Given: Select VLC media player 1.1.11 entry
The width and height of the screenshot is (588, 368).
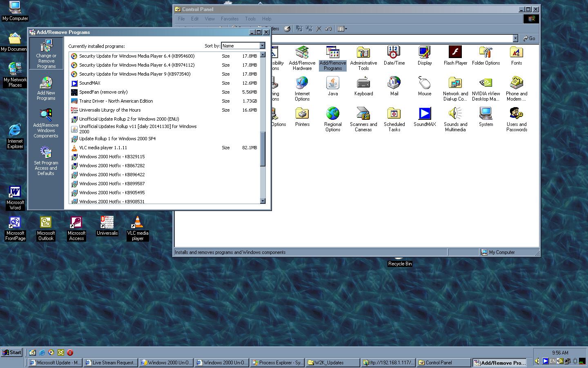Looking at the screenshot, I should [165, 148].
